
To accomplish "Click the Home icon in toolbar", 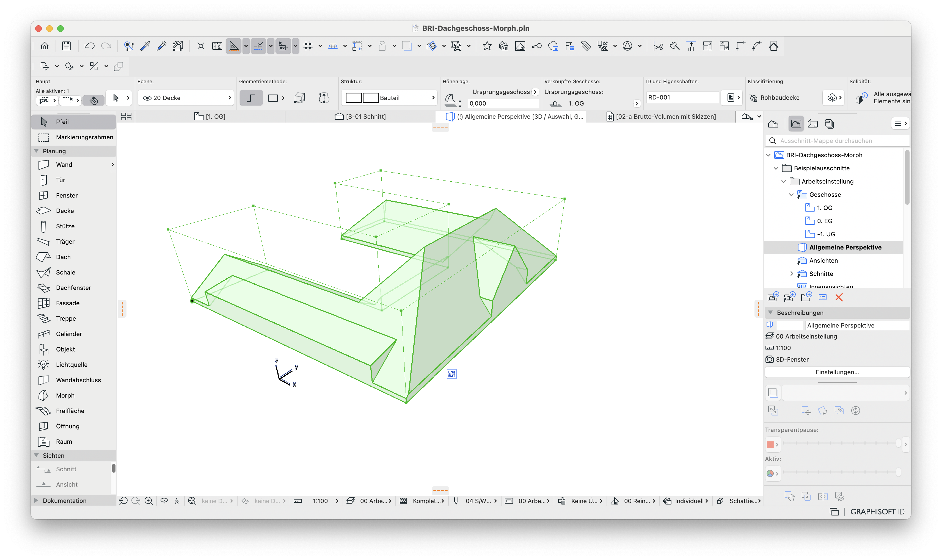I will 45,46.
